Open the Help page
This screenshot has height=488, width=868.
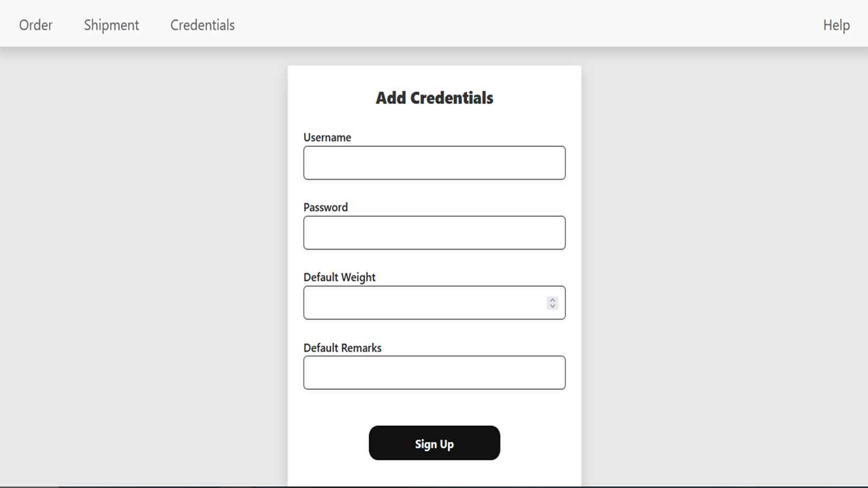click(837, 25)
